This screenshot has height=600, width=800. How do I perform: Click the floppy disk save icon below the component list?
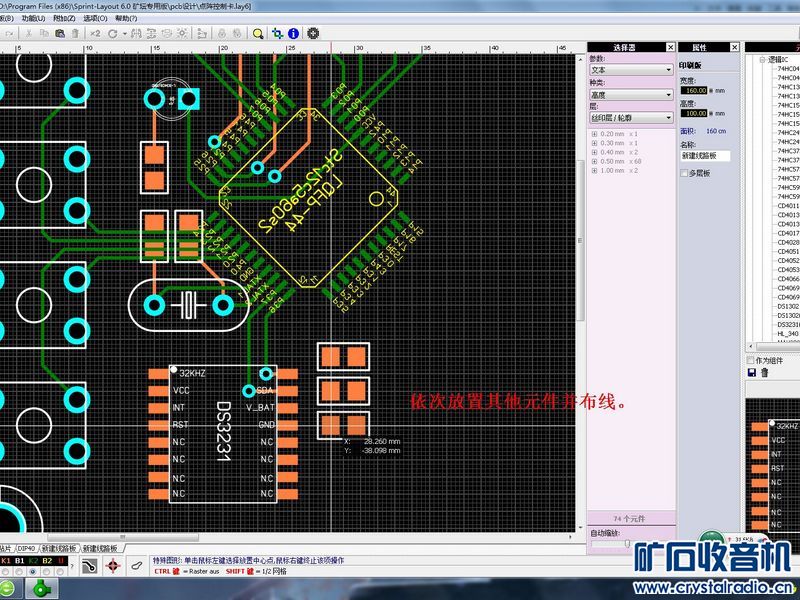coord(752,373)
